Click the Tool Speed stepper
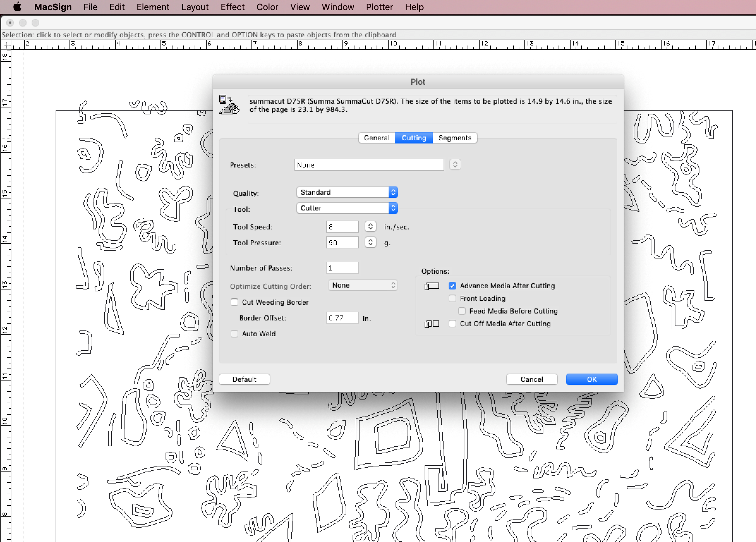Image resolution: width=756 pixels, height=542 pixels. [x=370, y=227]
